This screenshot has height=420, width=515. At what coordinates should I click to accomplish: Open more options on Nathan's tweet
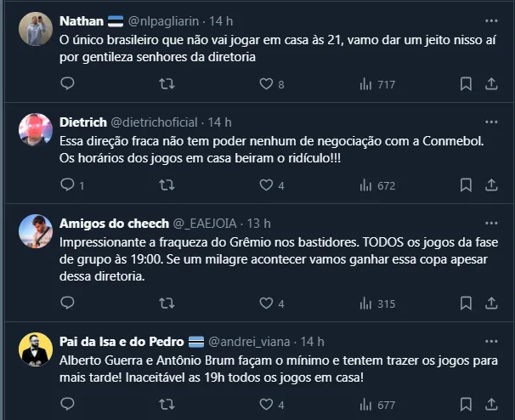(491, 20)
